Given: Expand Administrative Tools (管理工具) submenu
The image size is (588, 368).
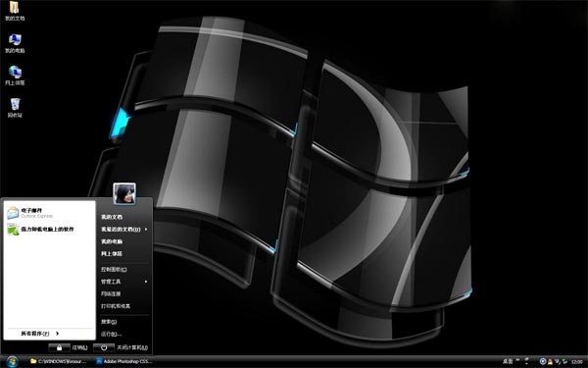Looking at the screenshot, I should [x=124, y=282].
